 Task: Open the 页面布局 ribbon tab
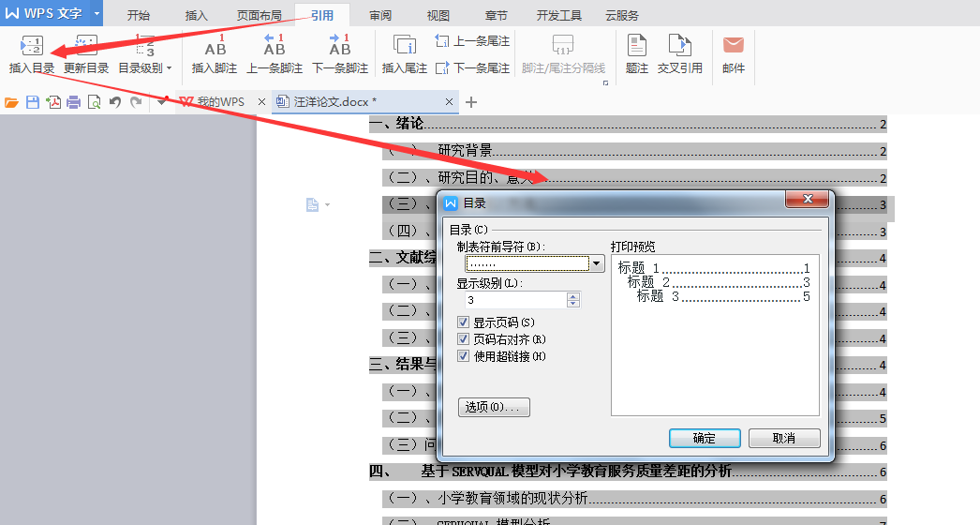[x=259, y=15]
